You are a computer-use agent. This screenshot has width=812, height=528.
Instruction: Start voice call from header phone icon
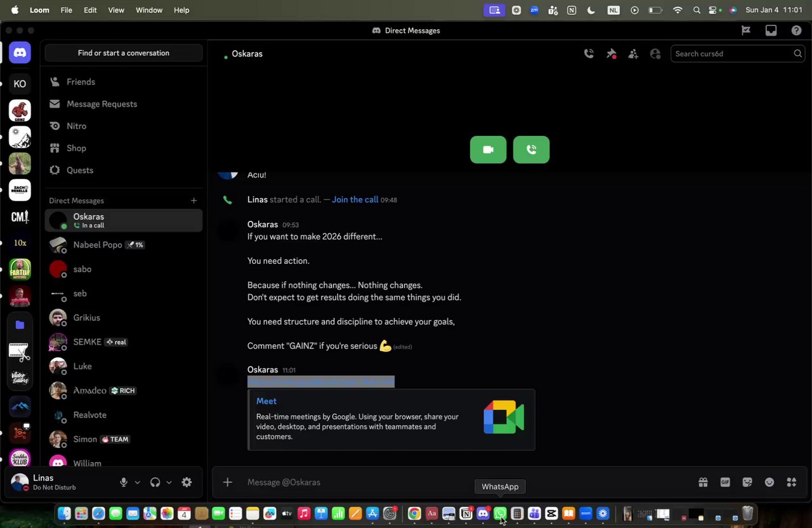coord(589,54)
